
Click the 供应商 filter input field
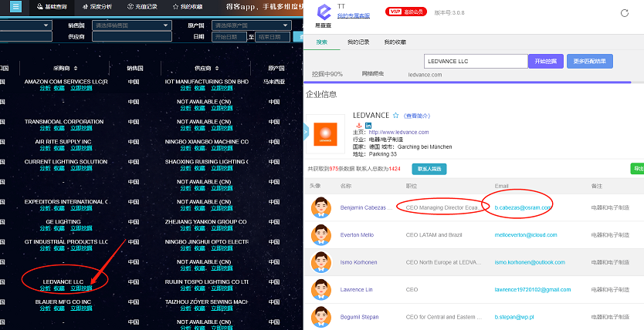click(132, 36)
